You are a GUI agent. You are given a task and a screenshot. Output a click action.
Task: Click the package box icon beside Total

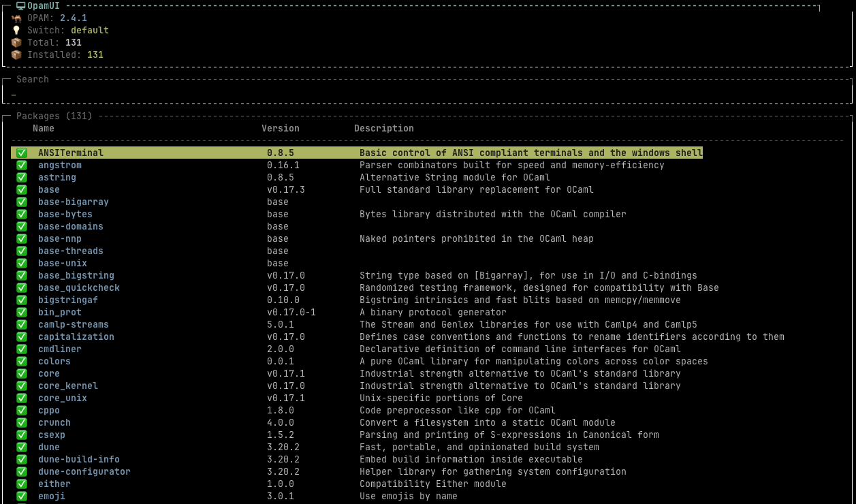tap(16, 42)
